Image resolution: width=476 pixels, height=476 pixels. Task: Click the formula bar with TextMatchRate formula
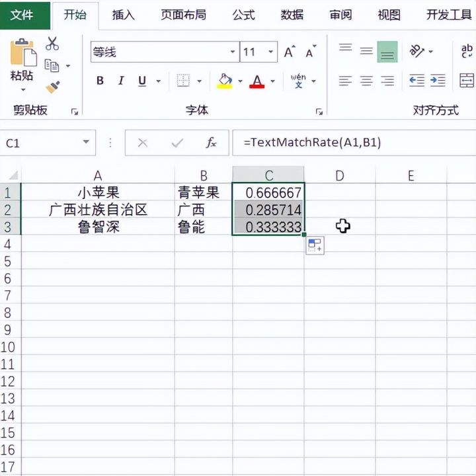pyautogui.click(x=354, y=143)
